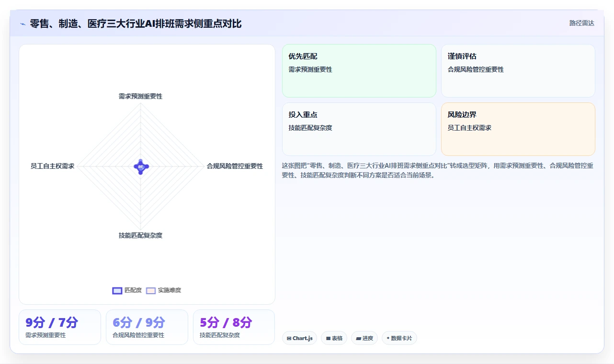The width and height of the screenshot is (614, 364).
Task: Click the chart title 零售、制造、医疗三大行业AI排班需求侧重点对比
Action: click(x=136, y=23)
